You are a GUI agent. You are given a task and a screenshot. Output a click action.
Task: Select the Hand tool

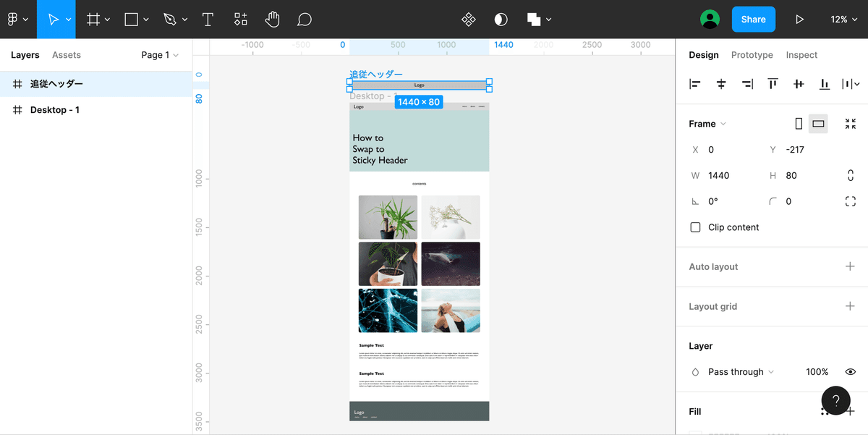point(273,20)
